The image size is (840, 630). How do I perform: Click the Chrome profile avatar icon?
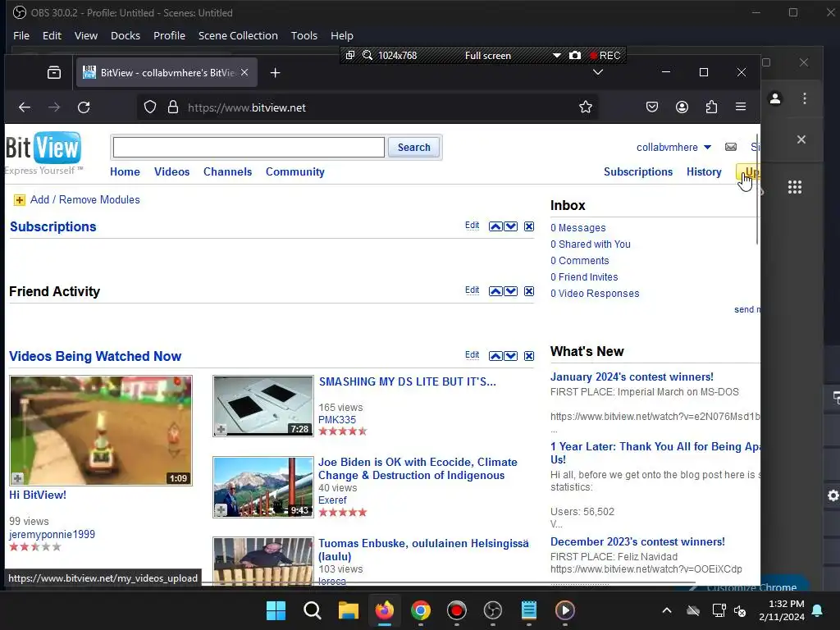(x=775, y=98)
